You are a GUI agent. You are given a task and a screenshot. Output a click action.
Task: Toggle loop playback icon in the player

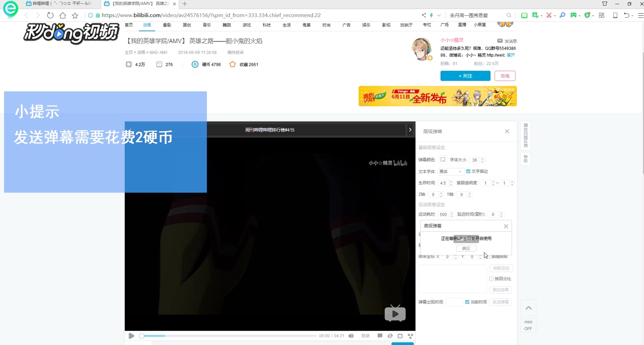pyautogui.click(x=390, y=336)
